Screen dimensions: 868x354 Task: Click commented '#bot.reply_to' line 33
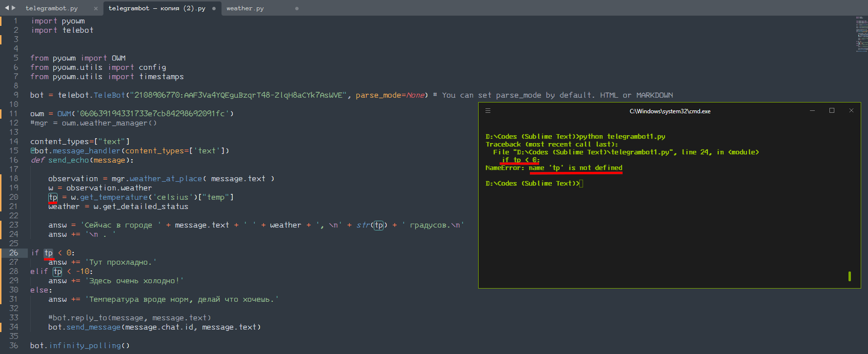pos(129,318)
